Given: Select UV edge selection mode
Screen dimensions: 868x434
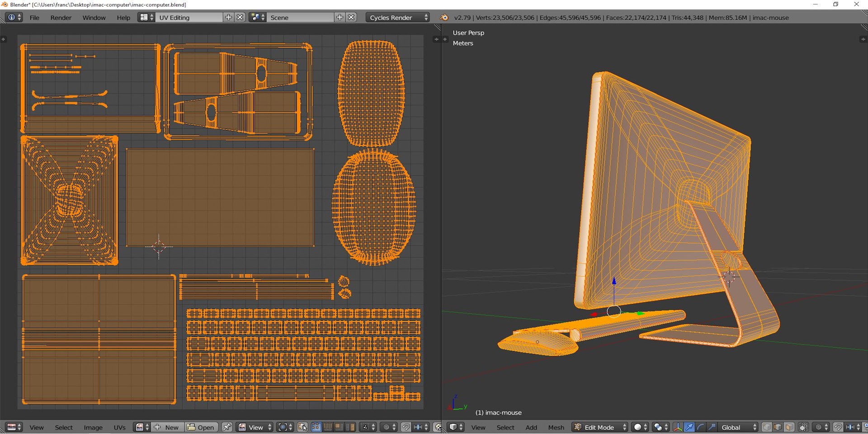Looking at the screenshot, I should coord(328,427).
